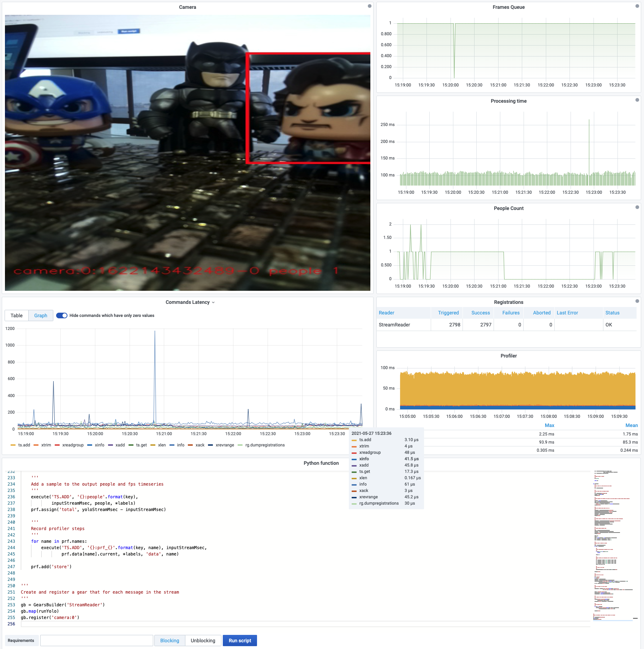This screenshot has height=649, width=644.
Task: Sort Profiler legend by Max
Action: [549, 425]
